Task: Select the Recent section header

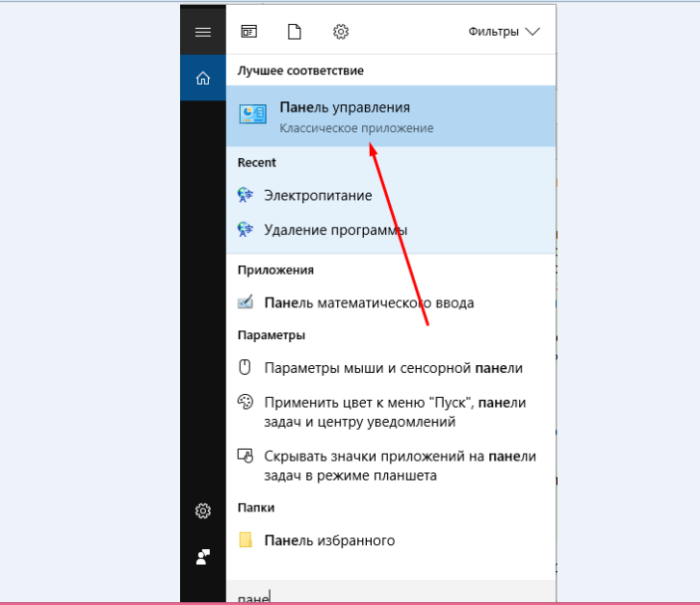Action: click(257, 163)
